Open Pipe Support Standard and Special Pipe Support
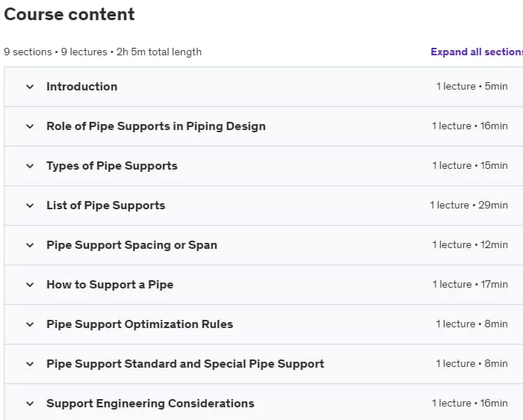Viewport: 523px width, 420px height. tap(185, 364)
